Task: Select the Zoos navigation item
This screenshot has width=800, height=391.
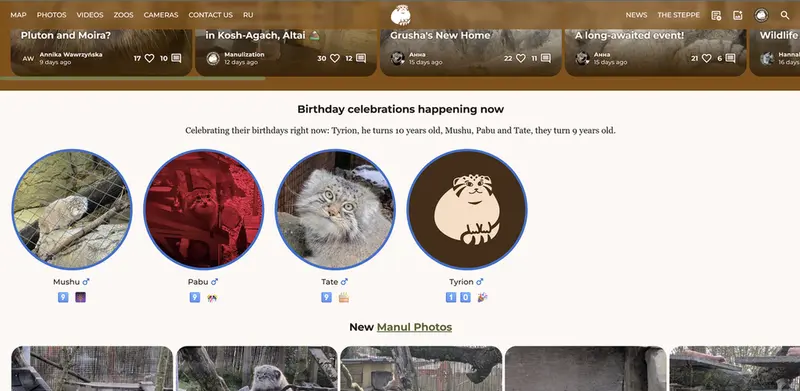Action: [x=123, y=15]
